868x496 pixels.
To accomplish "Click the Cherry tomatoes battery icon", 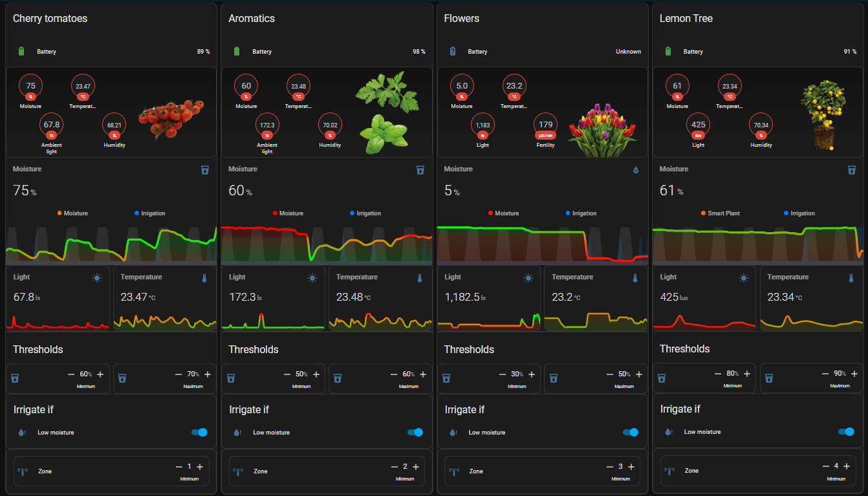I will click(x=21, y=51).
